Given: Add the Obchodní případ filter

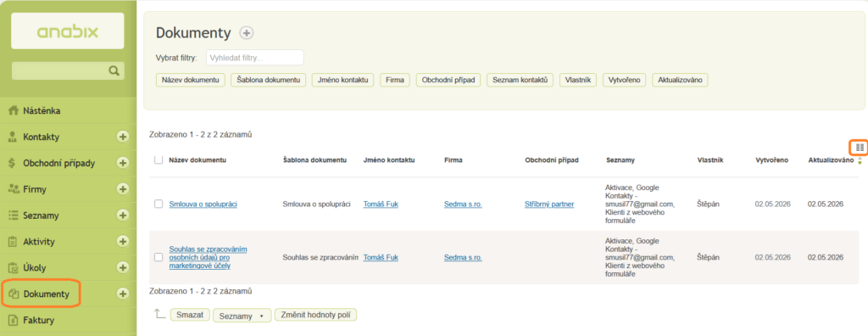Looking at the screenshot, I should [448, 80].
